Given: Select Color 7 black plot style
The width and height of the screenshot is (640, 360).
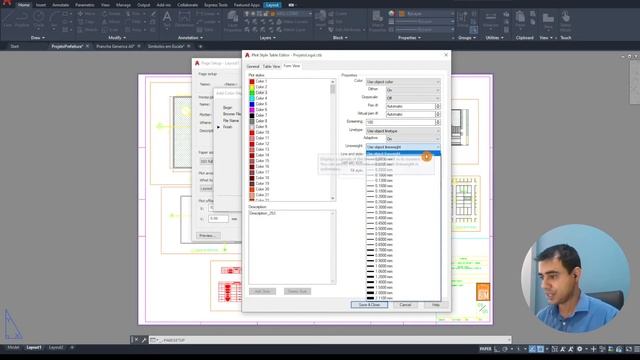Looking at the screenshot, I should point(259,116).
